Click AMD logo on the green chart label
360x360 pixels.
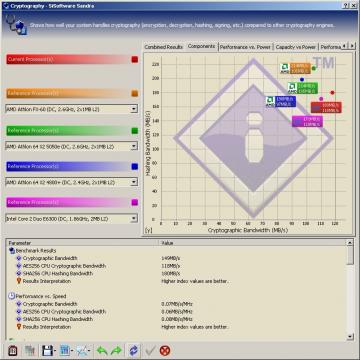pyautogui.click(x=292, y=88)
